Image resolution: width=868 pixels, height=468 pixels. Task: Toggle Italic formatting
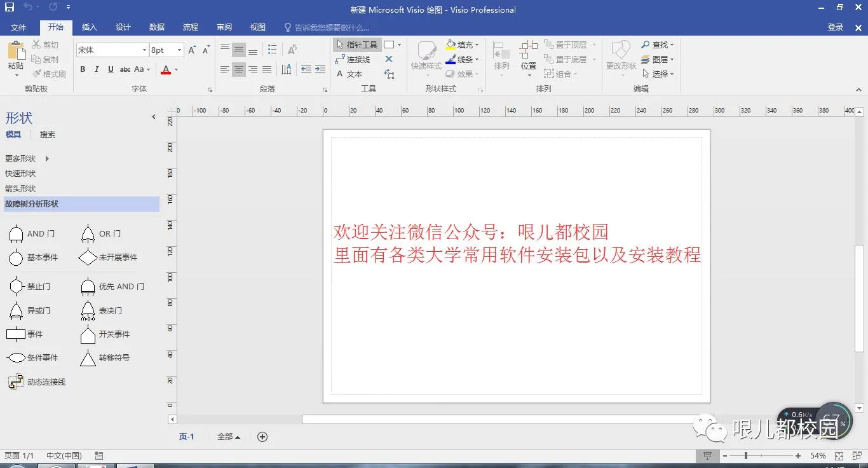click(97, 69)
